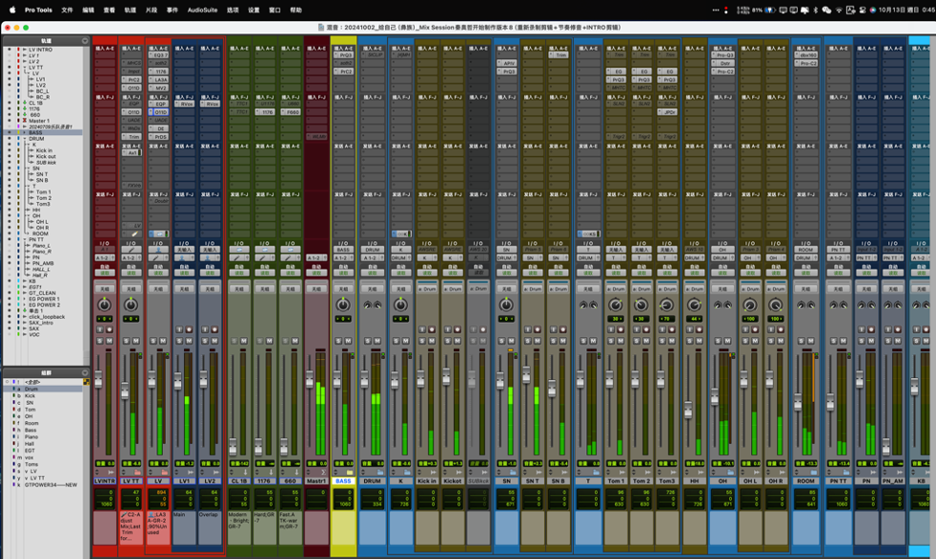Image resolution: width=936 pixels, height=560 pixels.
Task: Click the BASS track pan knob
Action: 342,306
